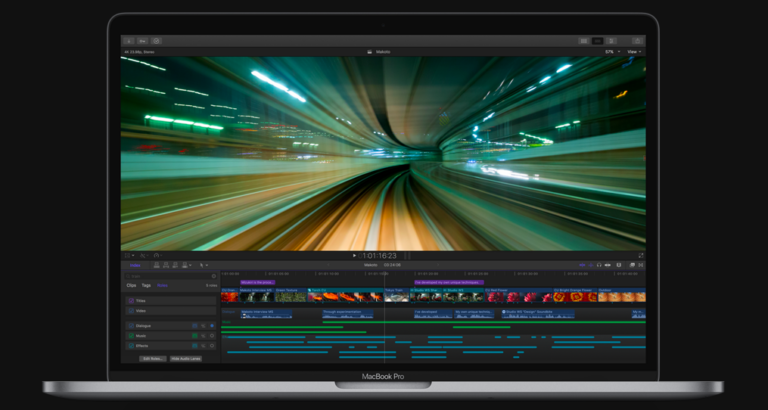Select the CU Red Flower clip
768x410 pixels.
[519, 295]
